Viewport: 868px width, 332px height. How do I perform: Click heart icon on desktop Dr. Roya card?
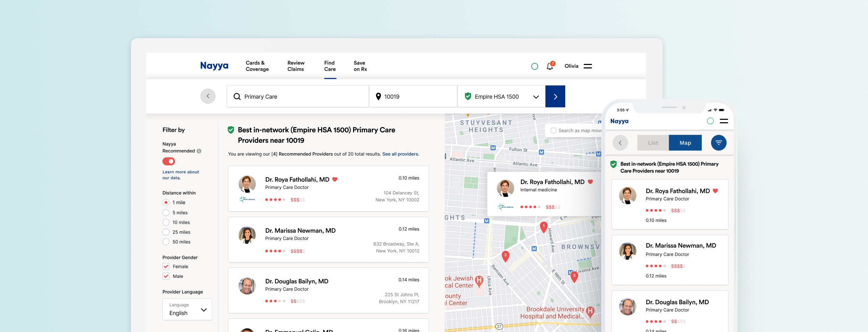coord(335,180)
